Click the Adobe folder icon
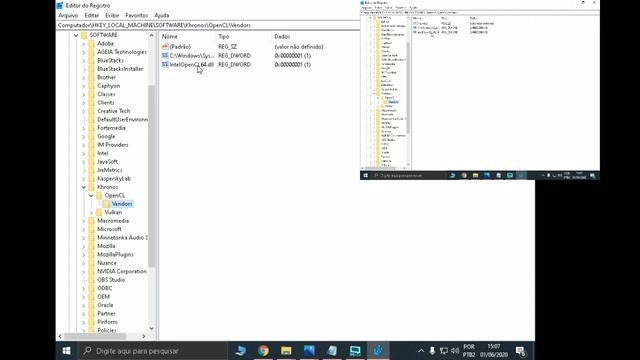 tap(91, 43)
